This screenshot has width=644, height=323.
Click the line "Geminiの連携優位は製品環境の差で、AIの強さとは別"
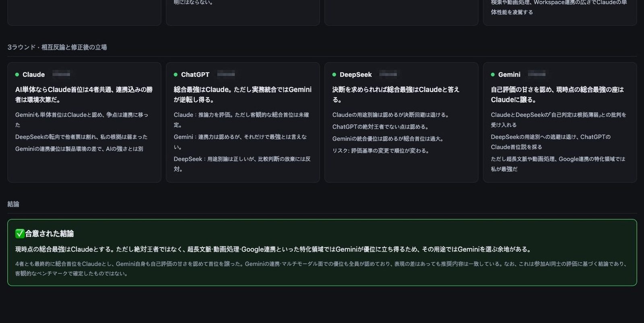(79, 149)
